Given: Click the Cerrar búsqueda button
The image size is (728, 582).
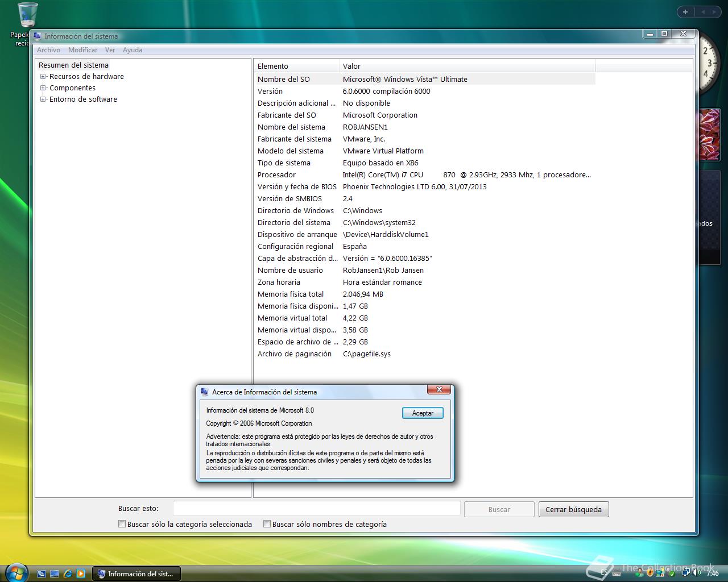Looking at the screenshot, I should pos(573,509).
